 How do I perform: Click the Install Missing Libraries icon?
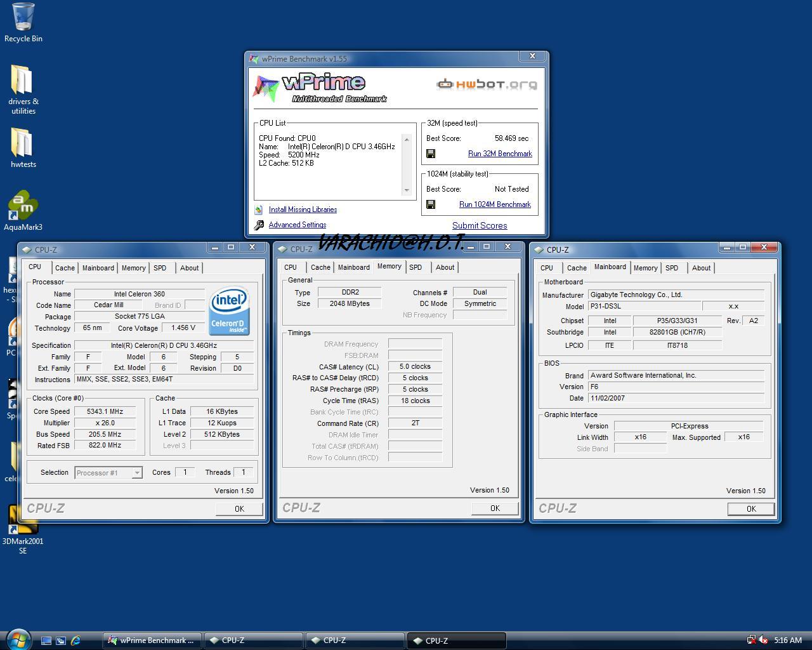tap(259, 209)
